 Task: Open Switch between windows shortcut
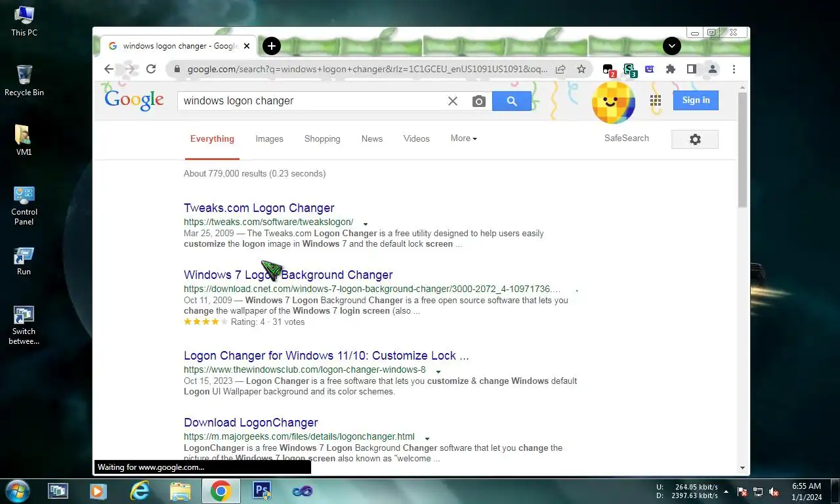(x=24, y=325)
